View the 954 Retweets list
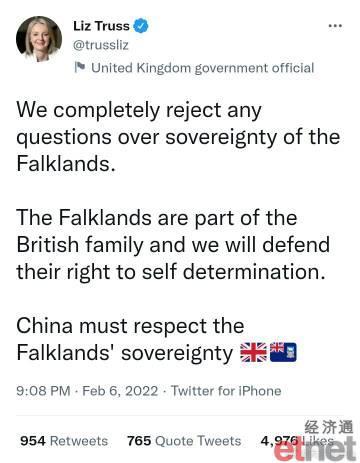 64,441
